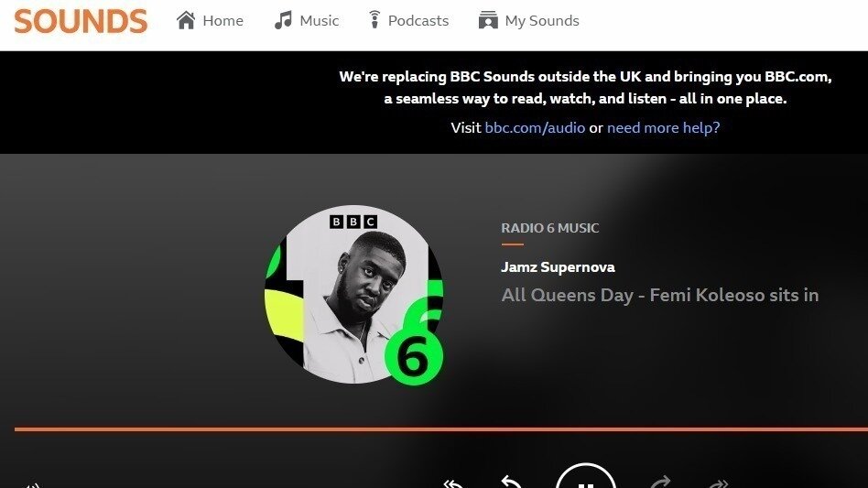868x488 pixels.
Task: Toggle the volume speaker icon
Action: [x=31, y=485]
